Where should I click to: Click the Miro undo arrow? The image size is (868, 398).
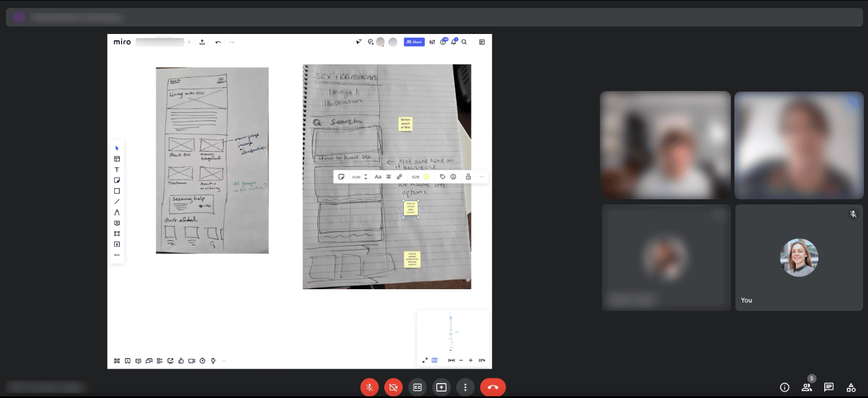click(x=218, y=42)
